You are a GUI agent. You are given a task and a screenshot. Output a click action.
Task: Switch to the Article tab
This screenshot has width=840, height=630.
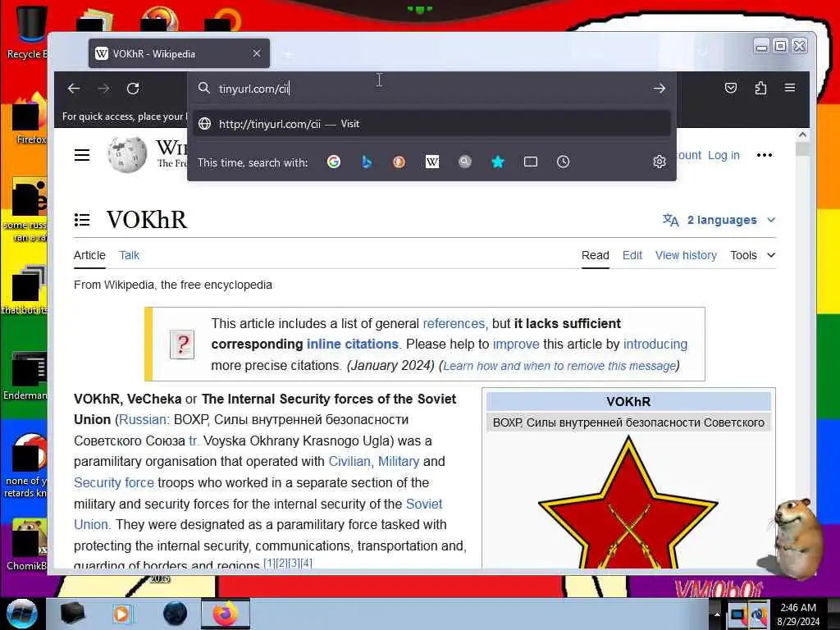pos(89,256)
